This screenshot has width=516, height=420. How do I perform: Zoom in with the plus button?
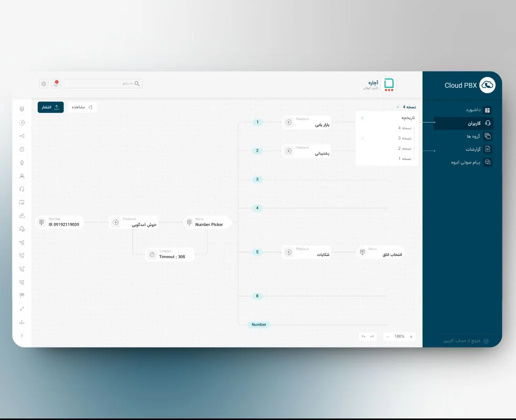(411, 336)
